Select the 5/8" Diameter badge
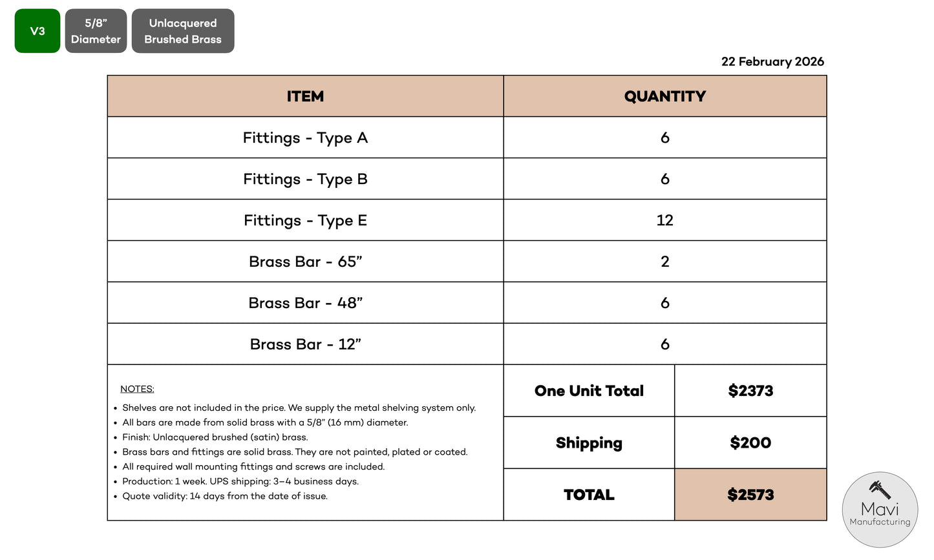The width and height of the screenshot is (934, 560). coord(96,31)
